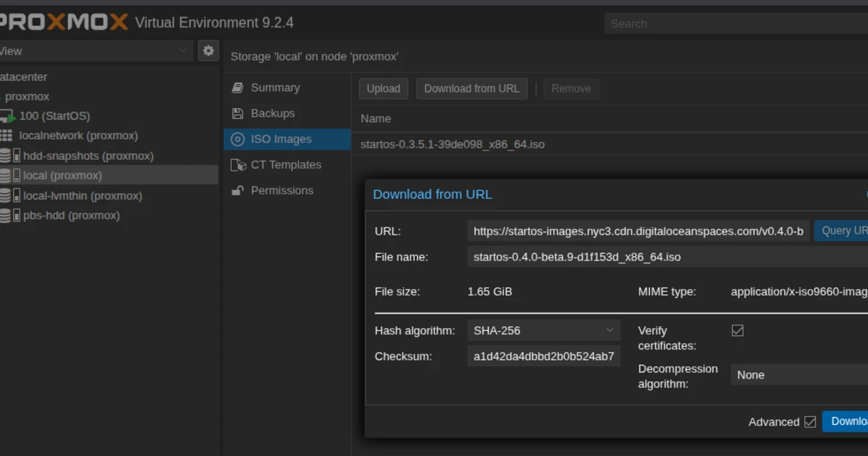Screen dimensions: 868x456
Task: Click the gear settings icon beside View
Action: 208,51
